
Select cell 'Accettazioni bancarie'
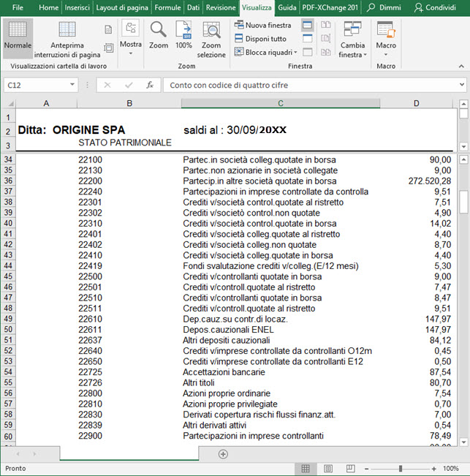coord(281,372)
